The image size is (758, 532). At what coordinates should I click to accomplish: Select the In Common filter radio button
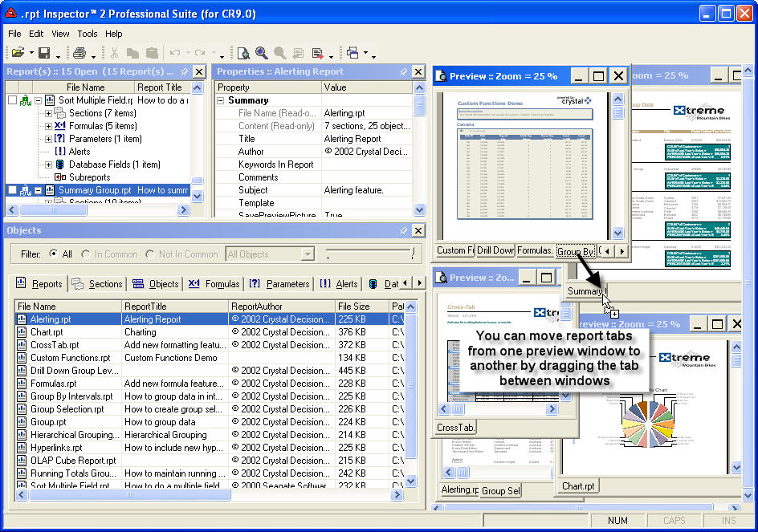(x=86, y=254)
